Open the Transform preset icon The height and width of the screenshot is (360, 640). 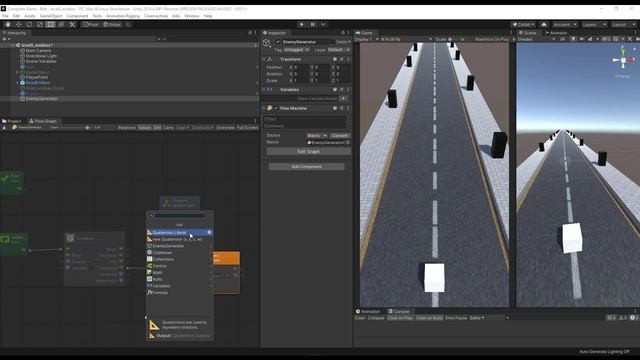(342, 59)
